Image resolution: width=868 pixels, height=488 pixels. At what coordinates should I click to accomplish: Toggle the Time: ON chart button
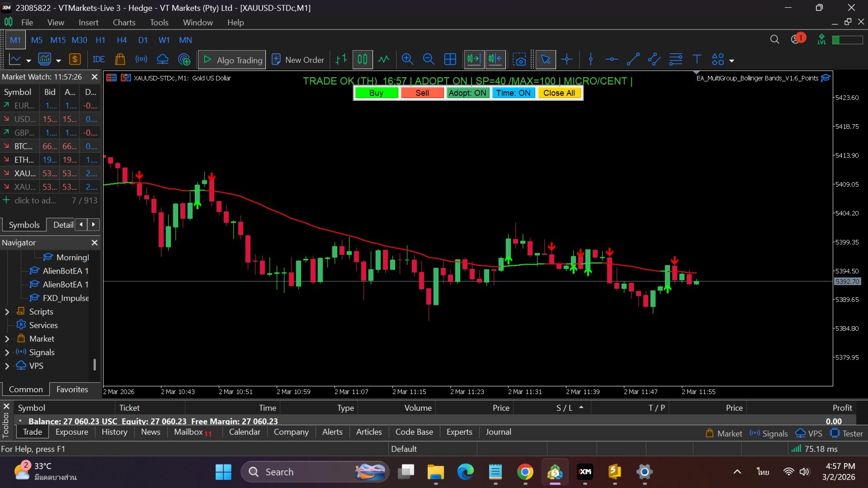pyautogui.click(x=513, y=93)
